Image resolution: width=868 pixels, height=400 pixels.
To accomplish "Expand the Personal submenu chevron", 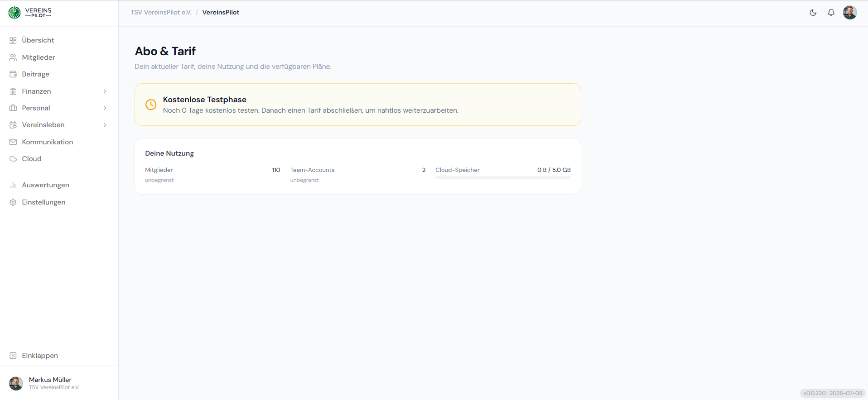I will pyautogui.click(x=105, y=108).
